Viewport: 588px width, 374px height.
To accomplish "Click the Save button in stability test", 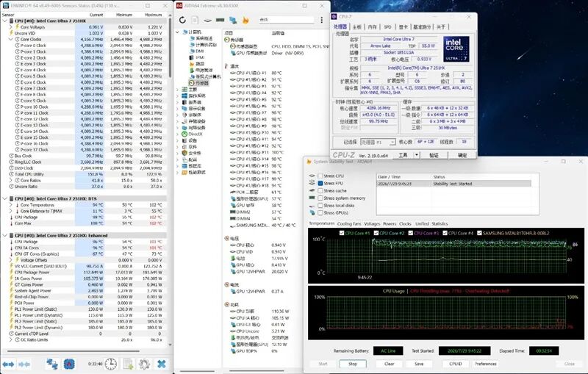I will click(419, 364).
